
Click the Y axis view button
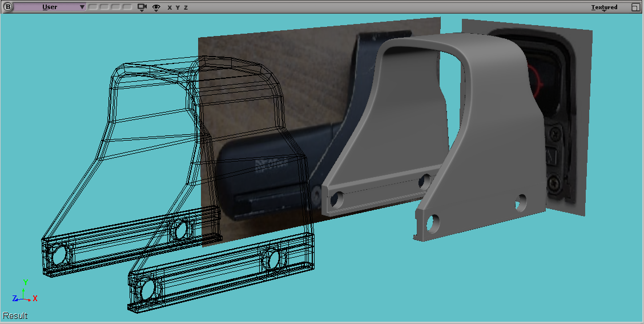178,7
